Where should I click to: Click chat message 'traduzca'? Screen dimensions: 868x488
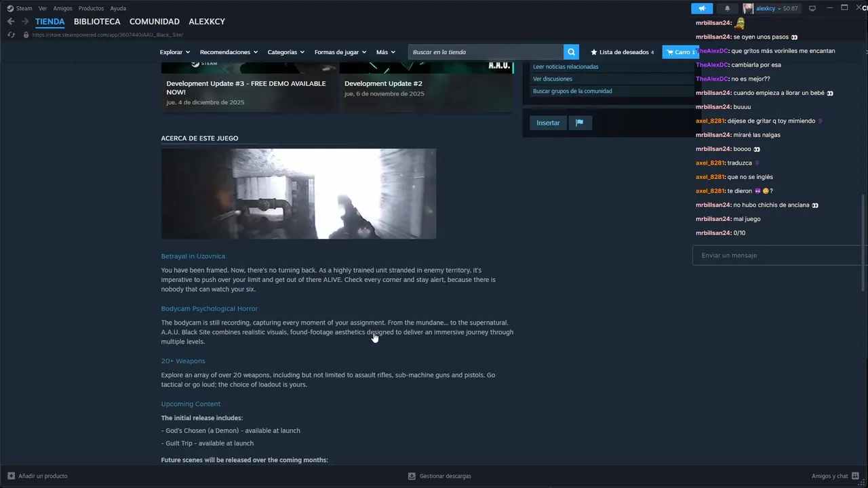(740, 163)
